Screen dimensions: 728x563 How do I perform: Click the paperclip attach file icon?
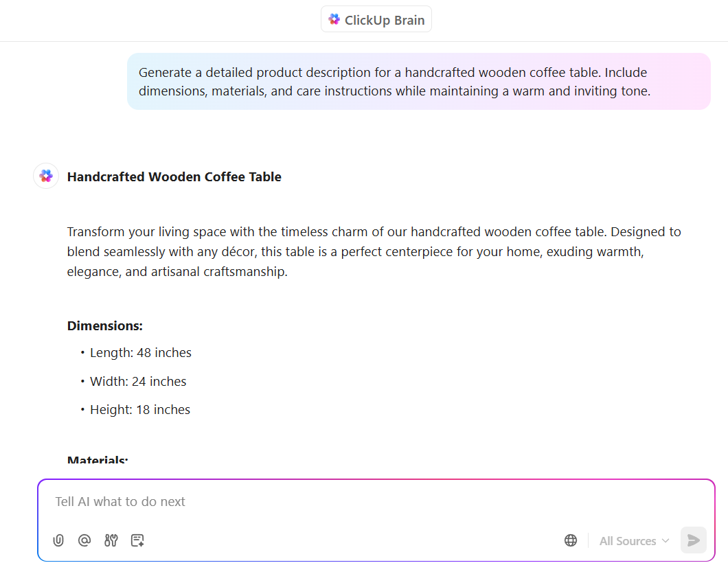(x=58, y=540)
